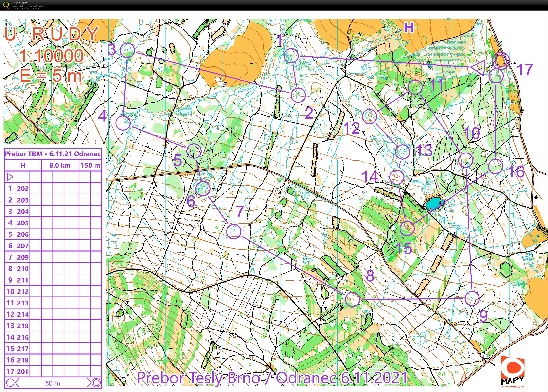The height and width of the screenshot is (392, 548).
Task: Click the blue pond near control 15
Action: tap(433, 203)
